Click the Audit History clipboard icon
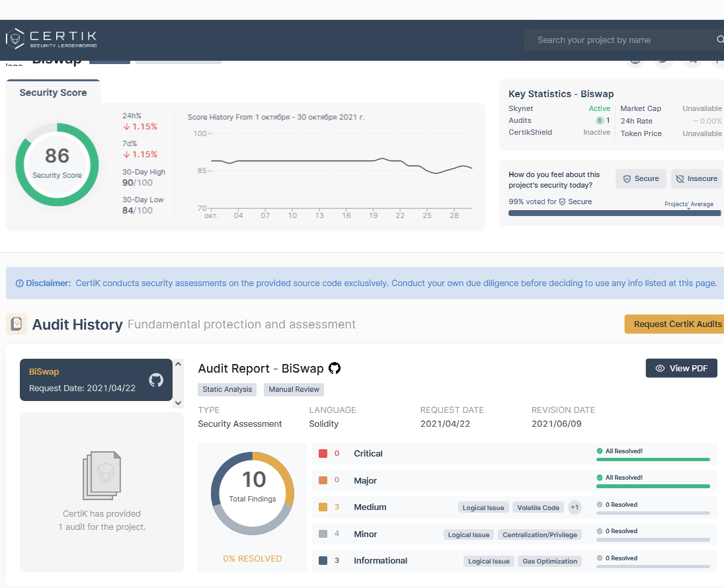 (x=17, y=324)
